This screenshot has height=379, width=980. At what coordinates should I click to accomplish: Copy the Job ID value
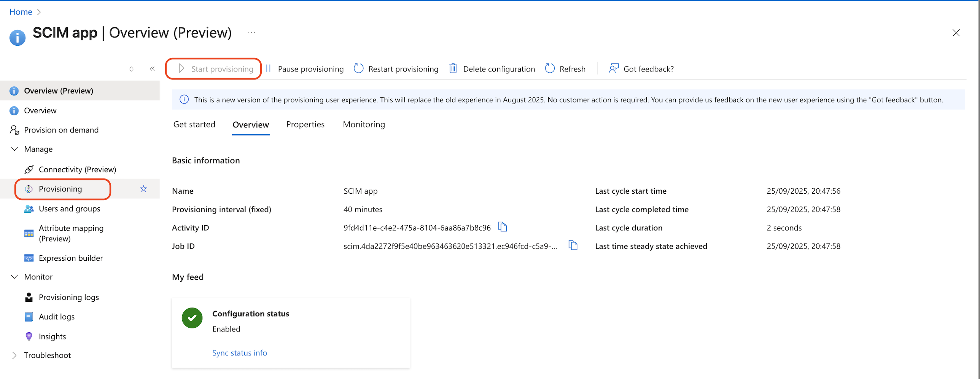point(573,245)
